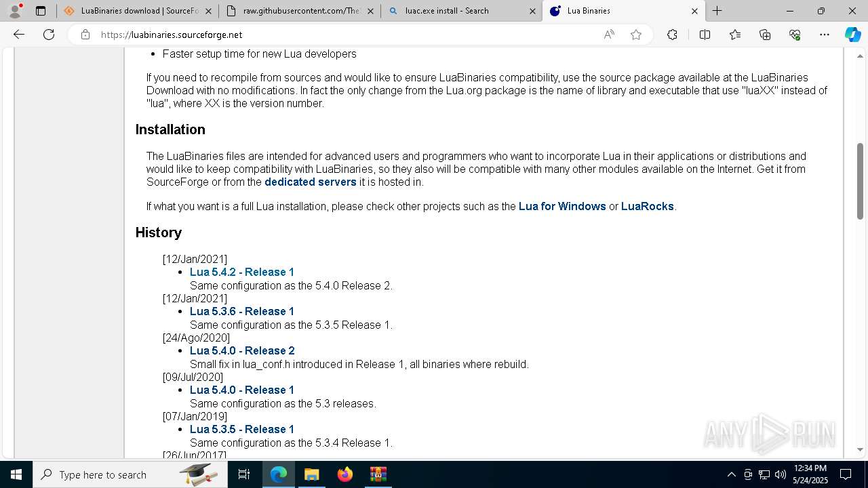Open Firefox from the taskbar
This screenshot has height=488, width=868.
(x=344, y=474)
